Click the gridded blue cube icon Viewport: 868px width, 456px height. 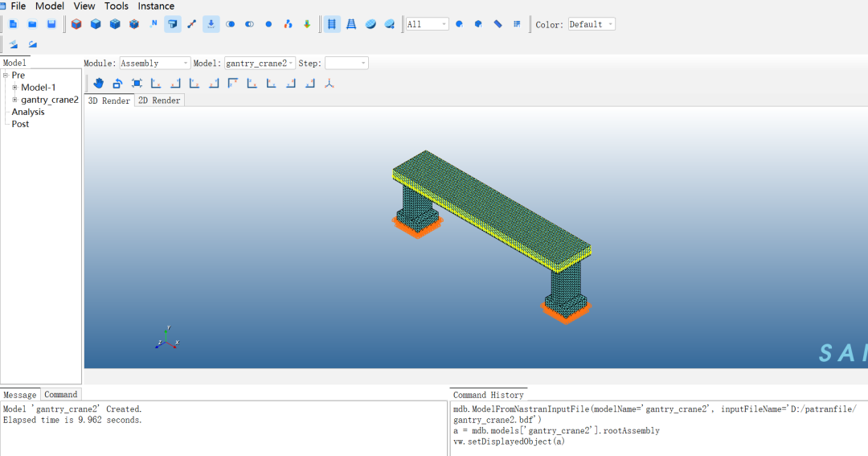point(115,24)
